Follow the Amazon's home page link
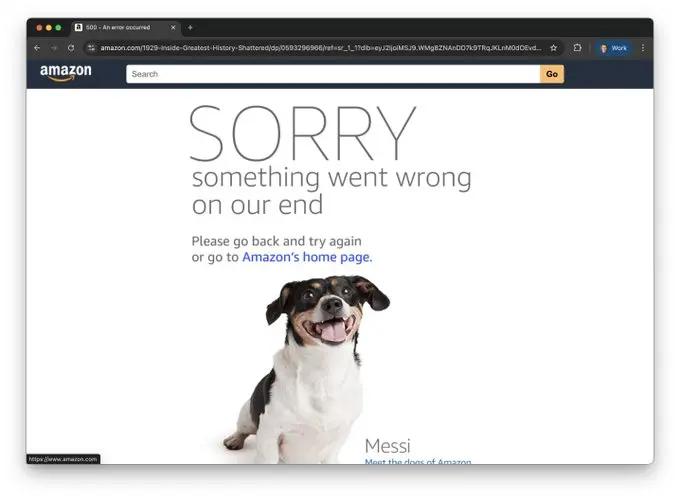Image resolution: width=680 pixels, height=499 pixels. 307,257
